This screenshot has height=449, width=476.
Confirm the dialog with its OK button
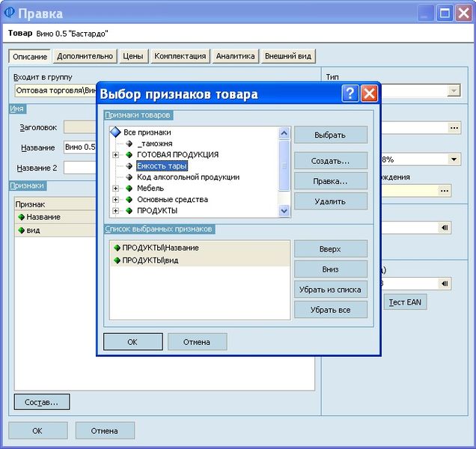tap(132, 342)
